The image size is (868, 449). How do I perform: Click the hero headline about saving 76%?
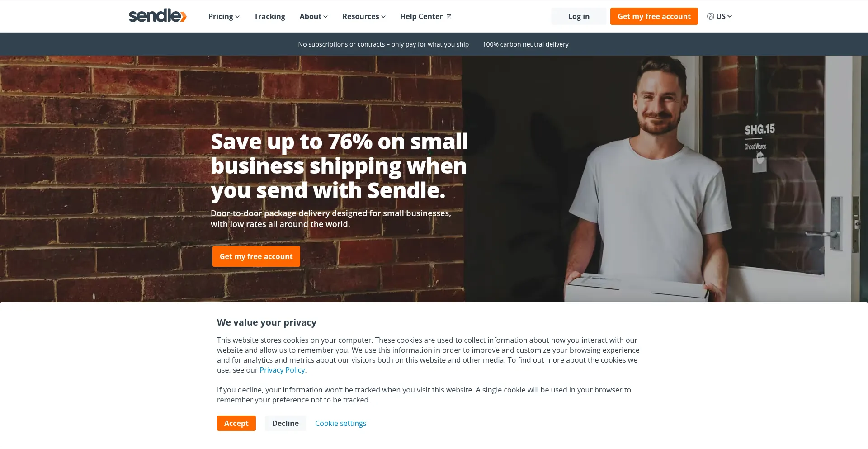point(339,166)
